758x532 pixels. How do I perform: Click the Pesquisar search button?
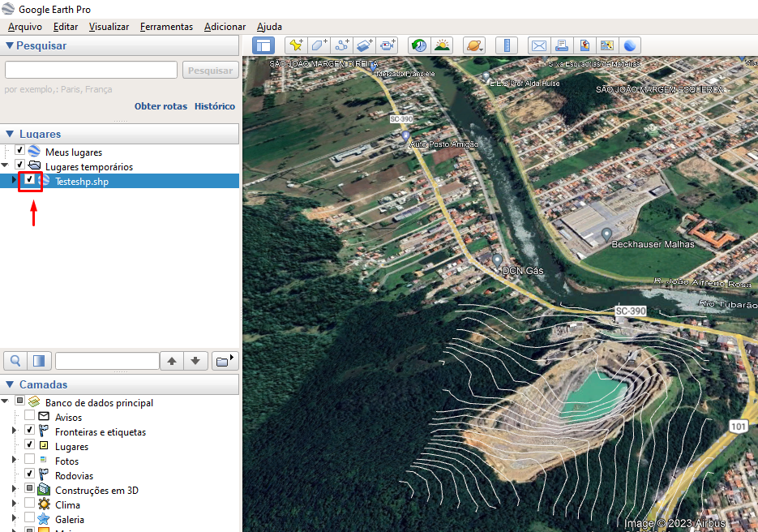210,70
